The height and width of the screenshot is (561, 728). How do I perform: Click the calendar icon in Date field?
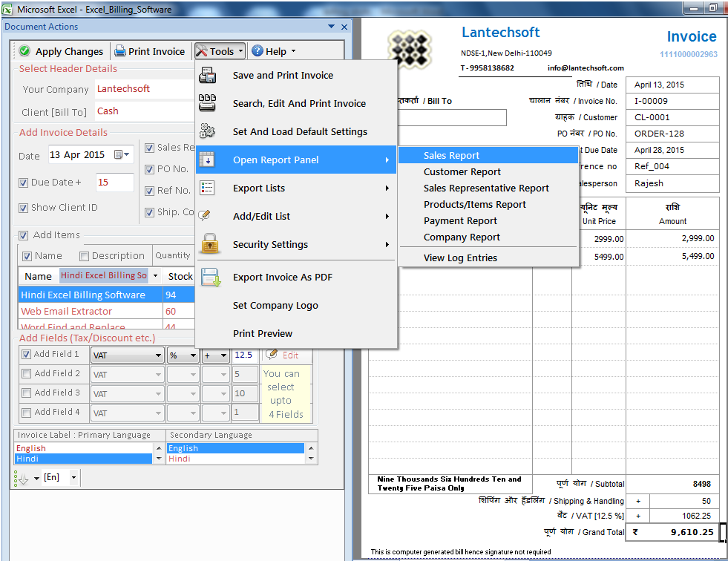(x=118, y=154)
